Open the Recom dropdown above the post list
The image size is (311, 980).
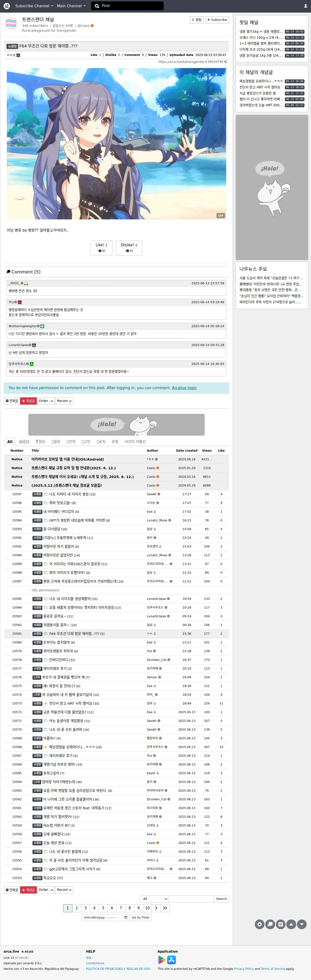coord(64,401)
